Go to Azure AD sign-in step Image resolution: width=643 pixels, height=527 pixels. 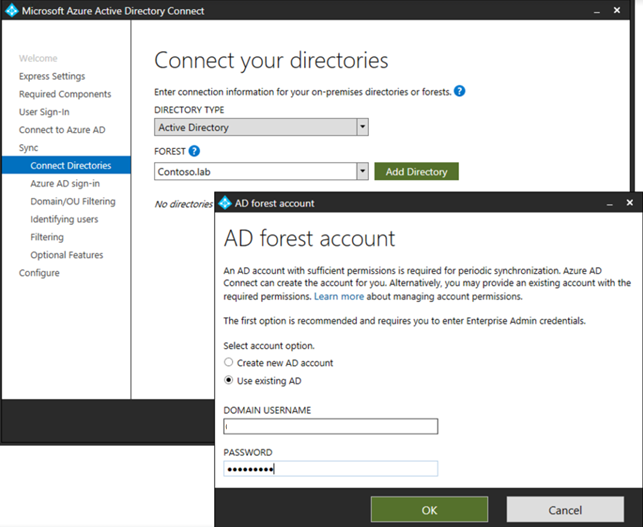click(64, 184)
